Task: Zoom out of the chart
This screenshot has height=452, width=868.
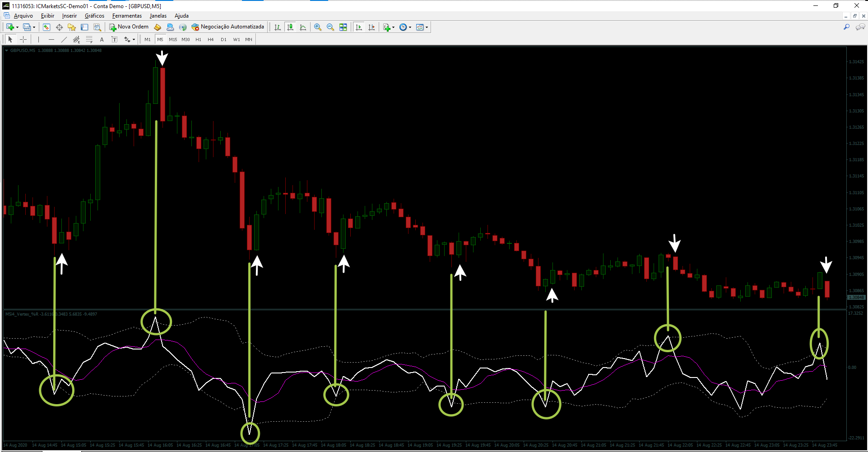Action: point(330,27)
